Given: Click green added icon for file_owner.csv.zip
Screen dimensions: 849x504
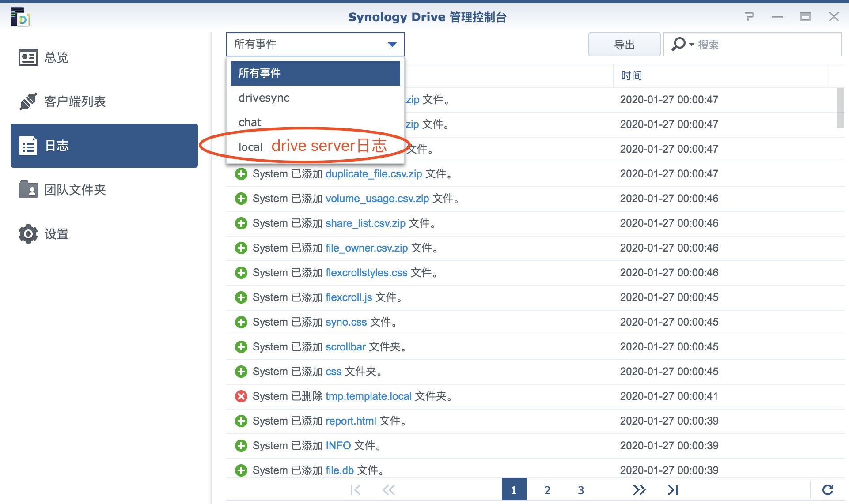Looking at the screenshot, I should pyautogui.click(x=241, y=248).
